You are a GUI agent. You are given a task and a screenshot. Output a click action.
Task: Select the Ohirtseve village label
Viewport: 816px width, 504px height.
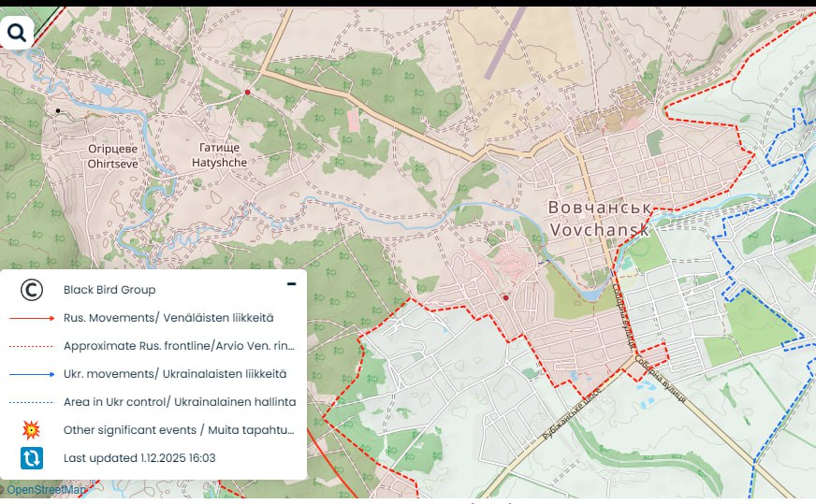(112, 155)
